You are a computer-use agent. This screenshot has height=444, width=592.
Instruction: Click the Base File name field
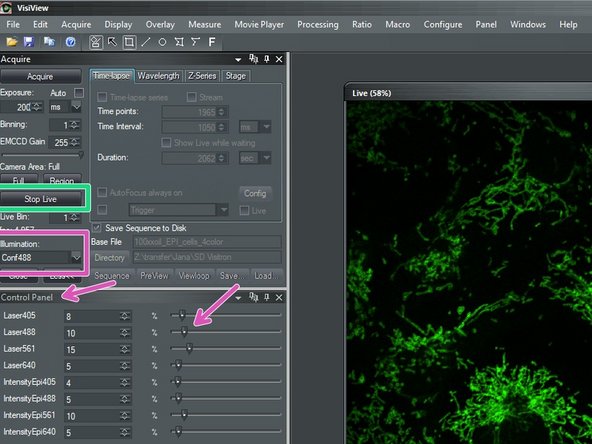207,242
